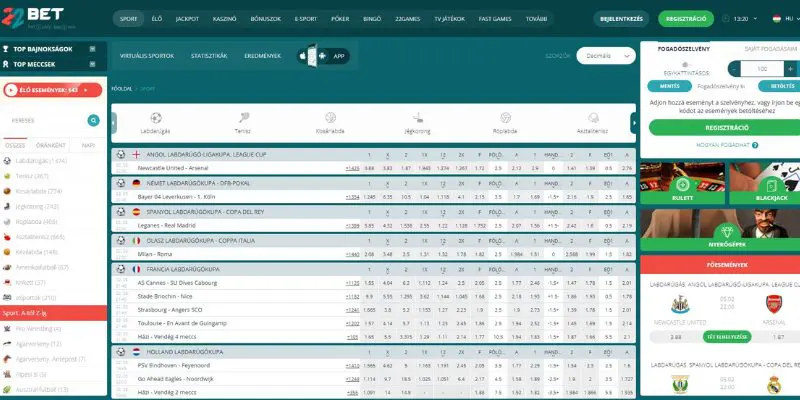This screenshot has width=800, height=400.
Task: Click the Bejelentkezés login button
Action: [x=621, y=19]
